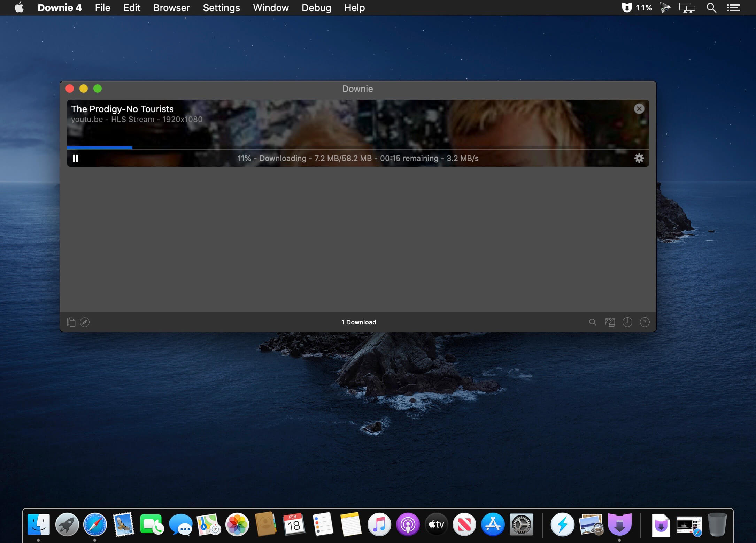Open the gear options for the download

point(640,158)
